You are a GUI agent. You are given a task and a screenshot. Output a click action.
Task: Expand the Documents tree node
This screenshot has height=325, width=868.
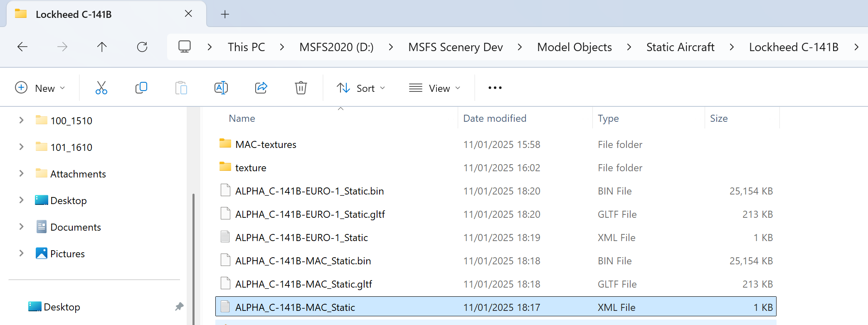[x=21, y=227]
